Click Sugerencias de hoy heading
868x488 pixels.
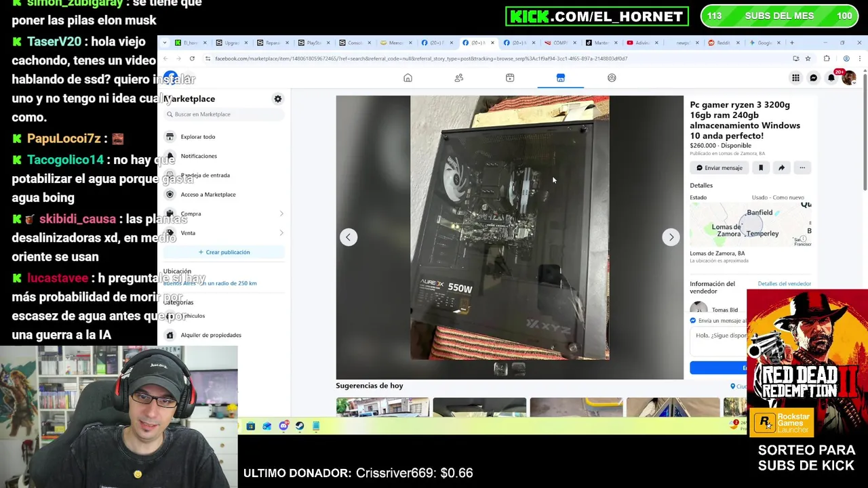[369, 386]
